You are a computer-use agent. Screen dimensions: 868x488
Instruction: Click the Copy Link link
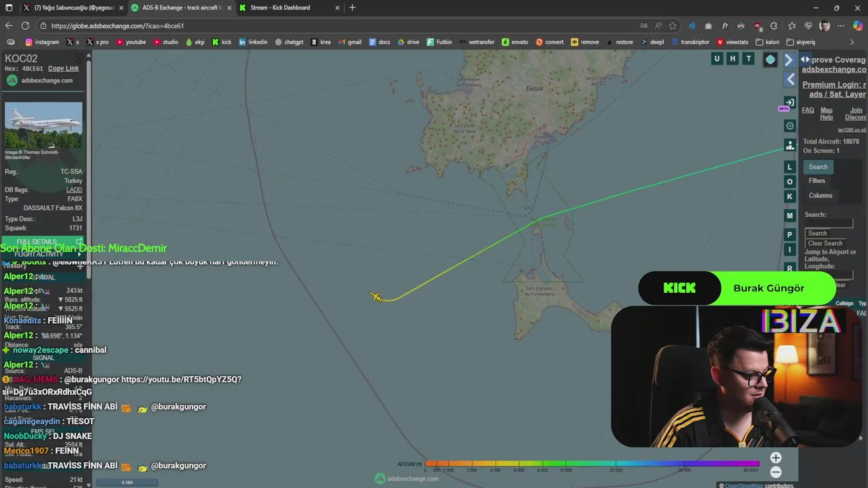click(x=63, y=68)
